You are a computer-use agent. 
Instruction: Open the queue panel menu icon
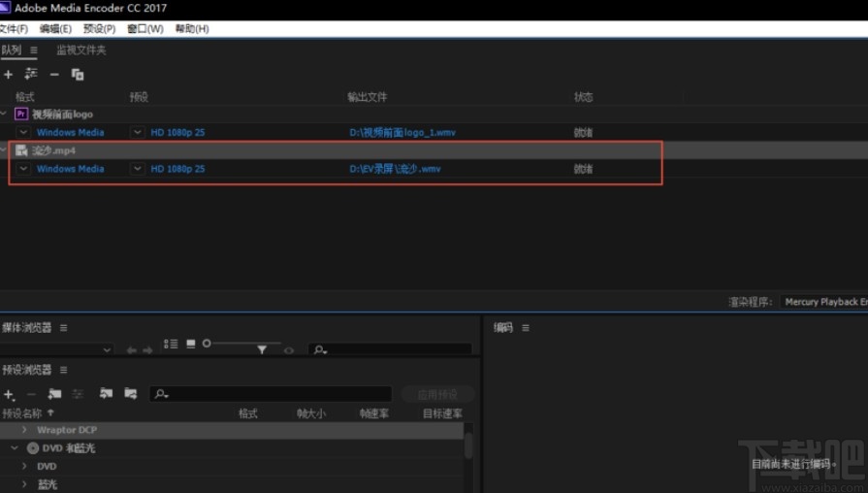pyautogui.click(x=34, y=49)
